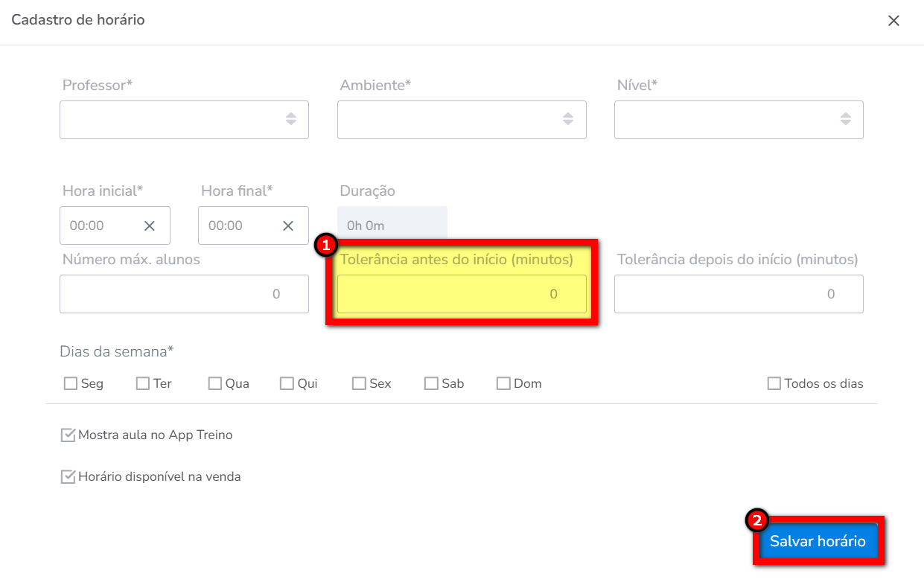
Task: Click the Tolerância depois do início field
Action: coord(739,294)
